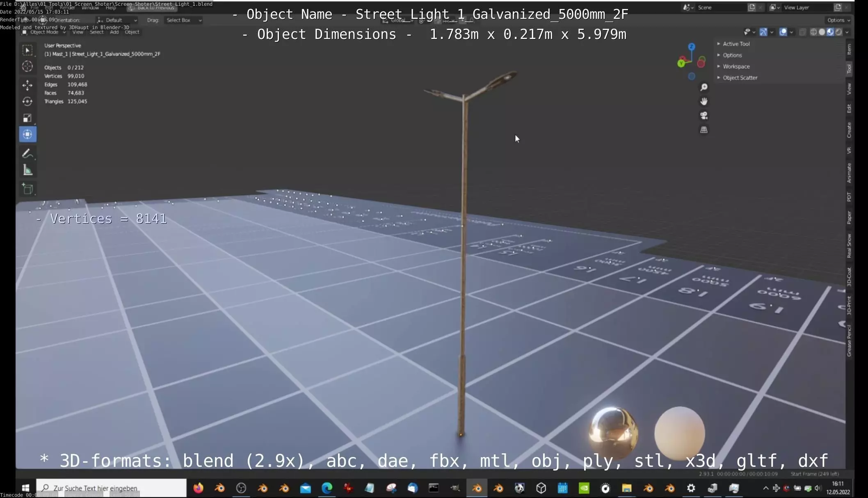
Task: Click the Windows Start button
Action: (x=25, y=488)
